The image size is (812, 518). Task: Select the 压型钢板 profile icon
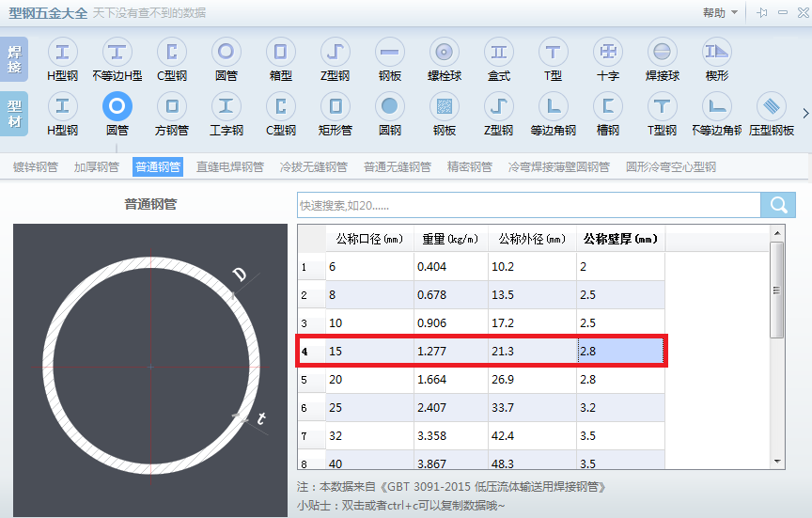(772, 107)
